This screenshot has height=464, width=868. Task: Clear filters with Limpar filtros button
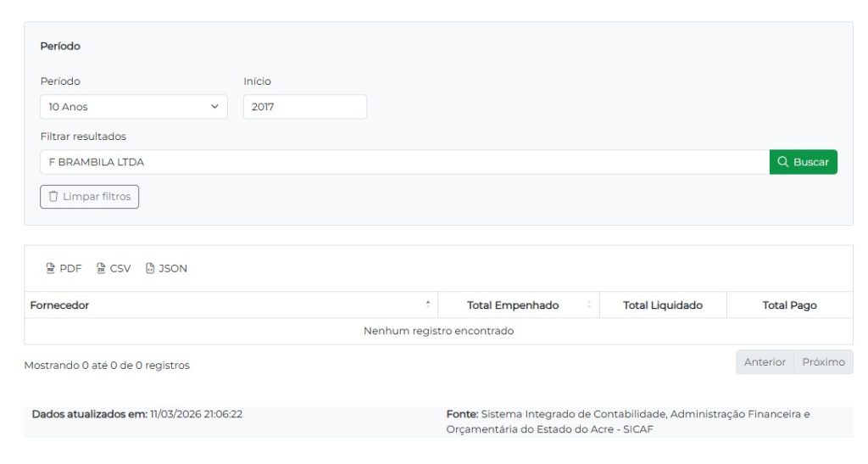(90, 197)
